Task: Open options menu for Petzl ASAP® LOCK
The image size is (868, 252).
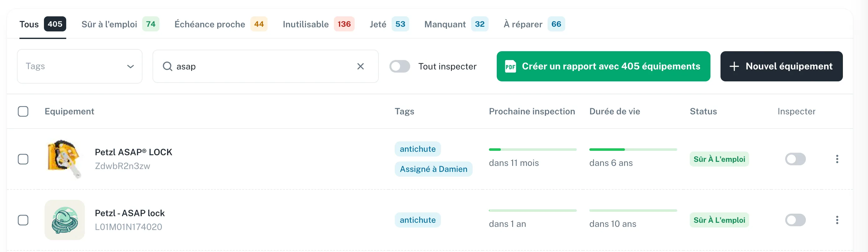Action: click(837, 159)
